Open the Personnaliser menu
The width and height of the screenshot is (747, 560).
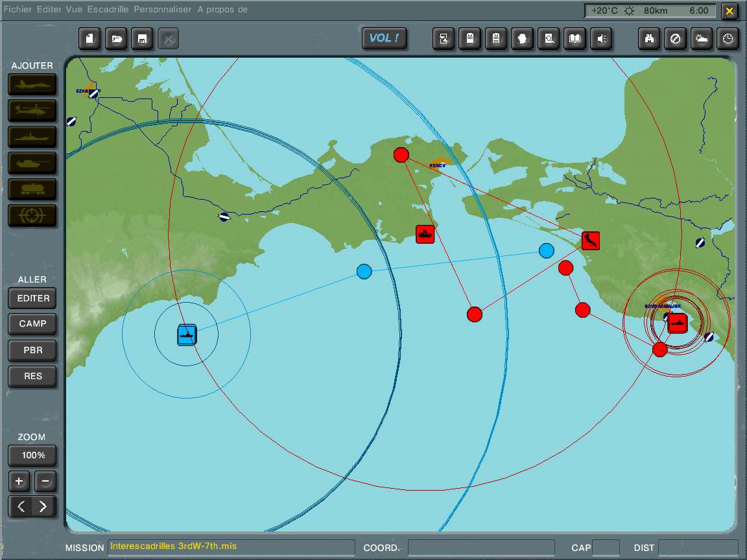point(163,10)
